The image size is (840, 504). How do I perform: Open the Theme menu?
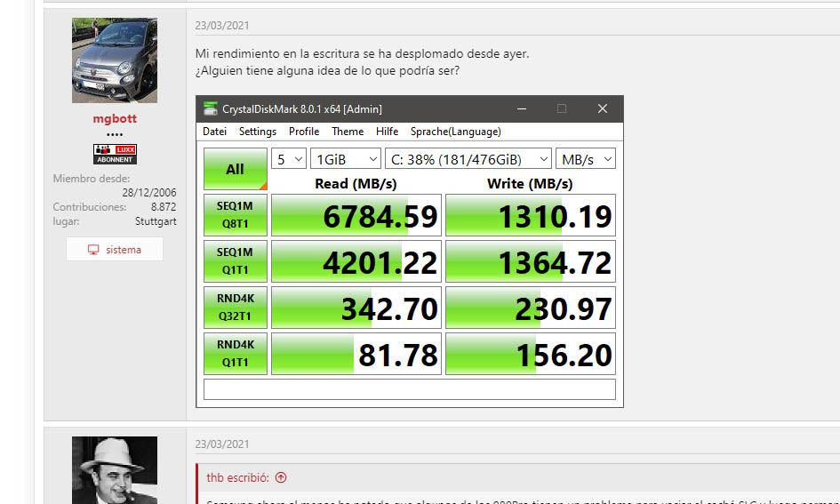[348, 132]
